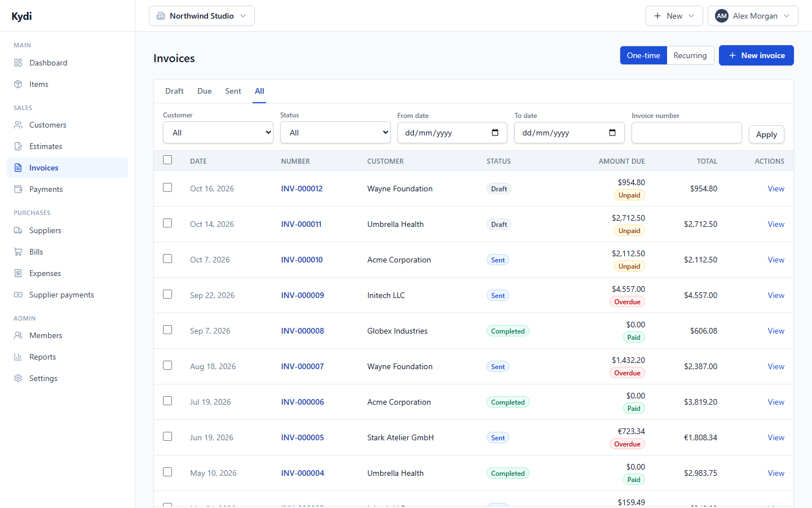This screenshot has height=508, width=812.
Task: Select the INV-000012 row checkbox
Action: click(167, 187)
